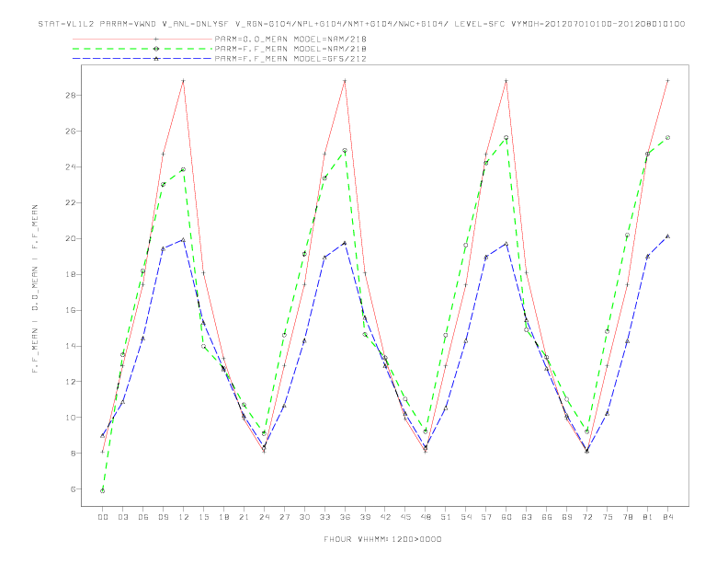Click x-axis forecast hour label 21
728x563 pixels.
click(x=245, y=517)
